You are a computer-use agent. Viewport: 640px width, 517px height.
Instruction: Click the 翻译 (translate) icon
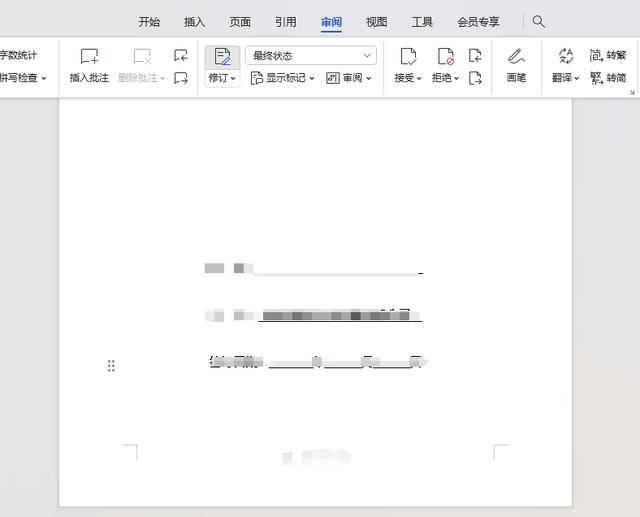tap(565, 57)
